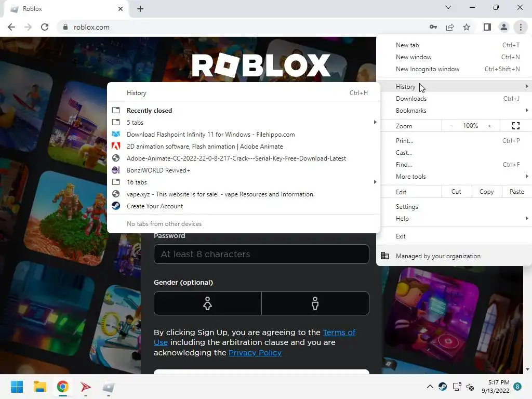Open the Windows Start menu

click(17, 387)
